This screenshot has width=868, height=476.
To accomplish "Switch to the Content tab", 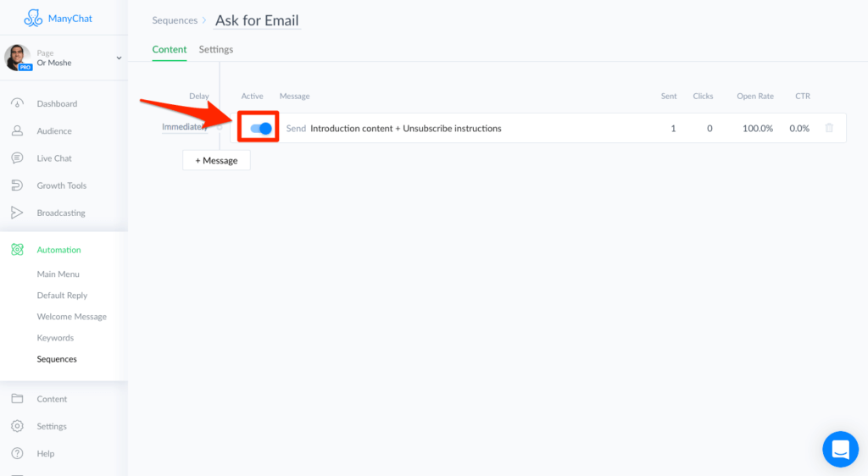I will point(170,49).
